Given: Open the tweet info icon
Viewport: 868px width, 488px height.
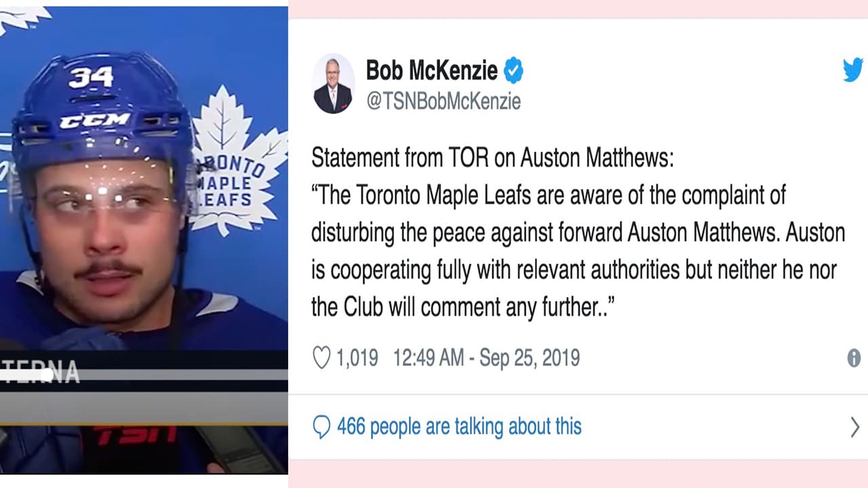Looking at the screenshot, I should click(854, 359).
